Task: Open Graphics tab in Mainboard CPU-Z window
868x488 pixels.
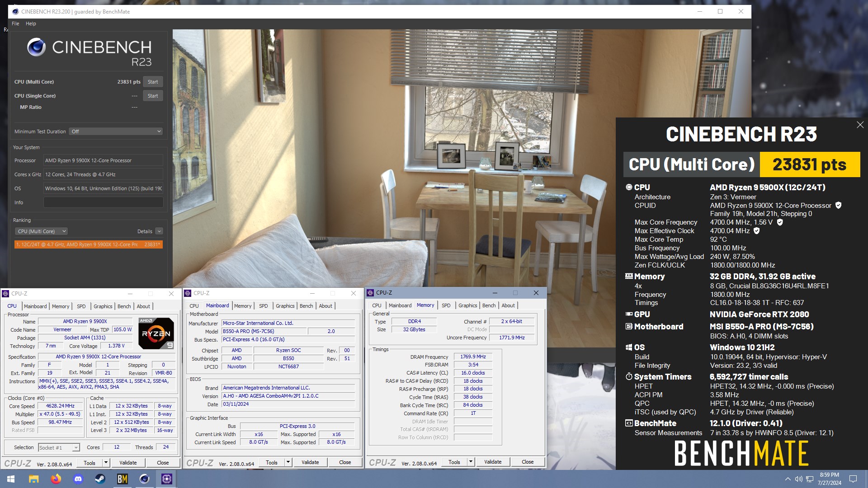Action: click(x=285, y=306)
